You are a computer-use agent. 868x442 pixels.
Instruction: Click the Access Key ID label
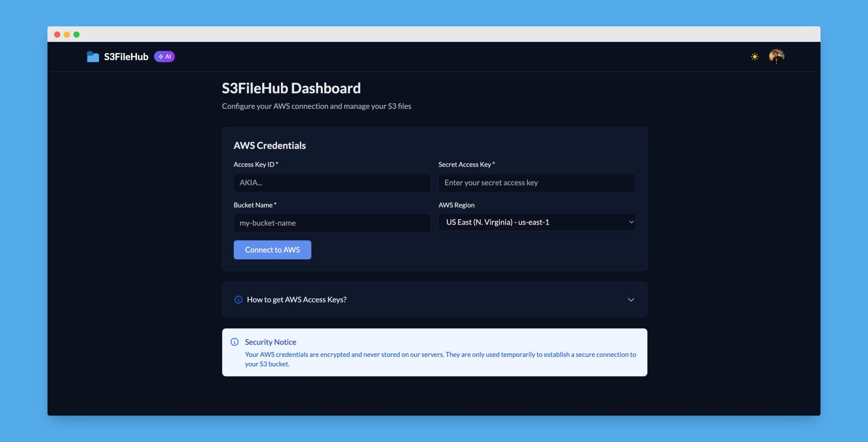click(x=256, y=164)
